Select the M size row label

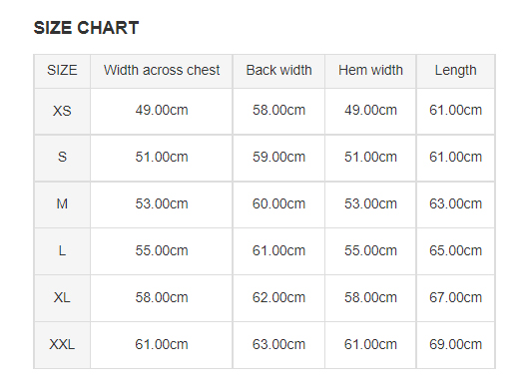(62, 204)
